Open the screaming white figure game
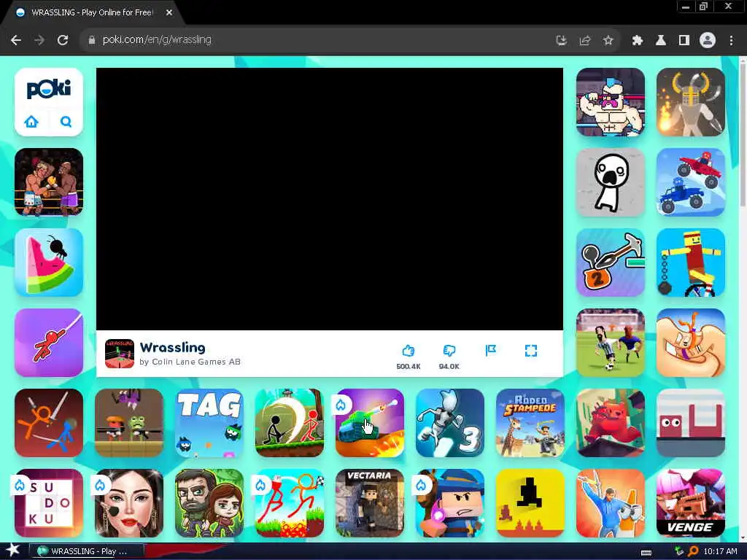Image resolution: width=747 pixels, height=560 pixels. pos(611,182)
